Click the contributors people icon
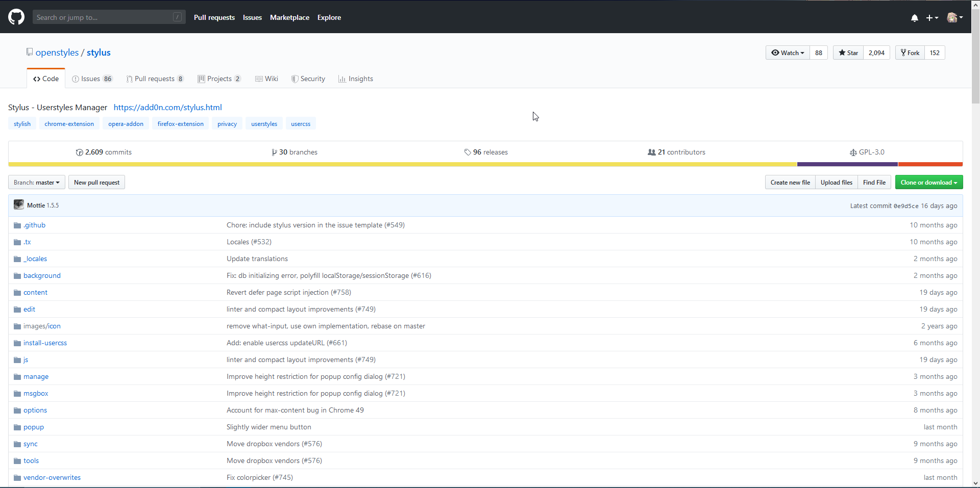 (652, 152)
